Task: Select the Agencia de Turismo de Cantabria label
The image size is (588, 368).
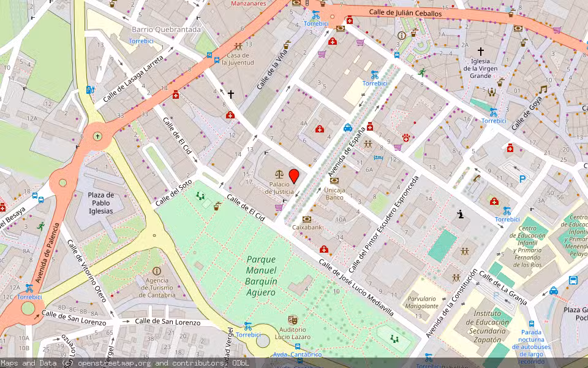Action: coord(157,288)
